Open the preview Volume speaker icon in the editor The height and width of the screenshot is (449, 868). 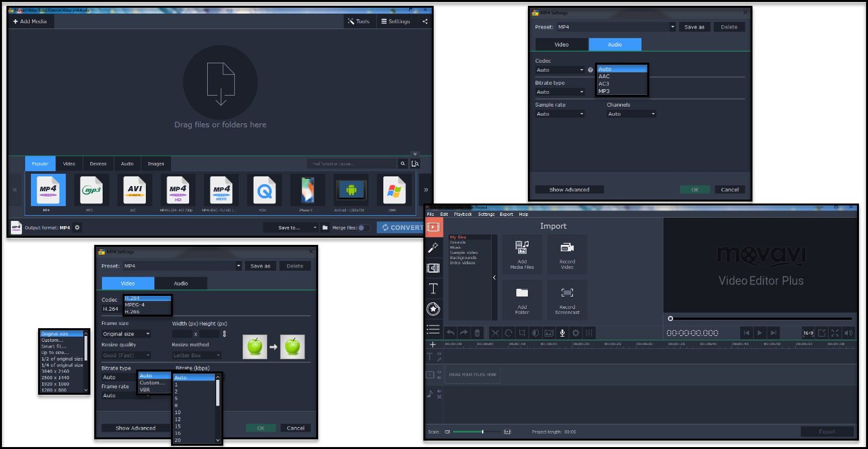(x=848, y=333)
